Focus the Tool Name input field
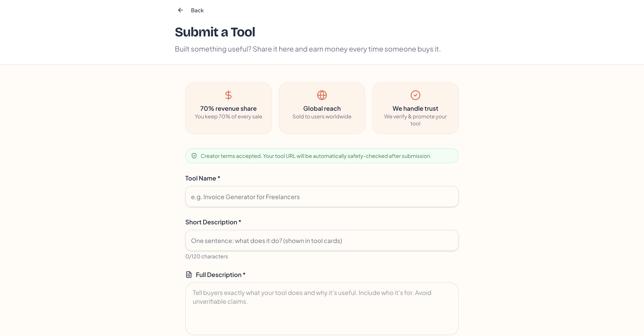 322,197
